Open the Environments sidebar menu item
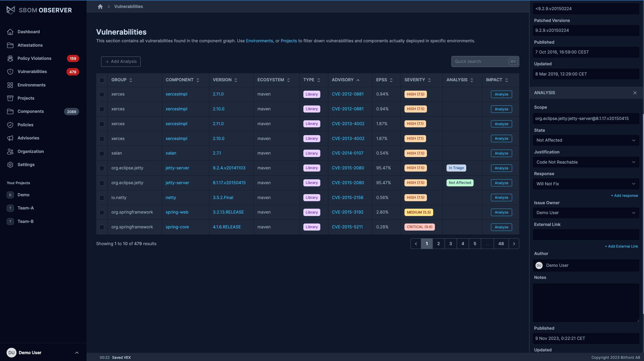 (x=31, y=85)
